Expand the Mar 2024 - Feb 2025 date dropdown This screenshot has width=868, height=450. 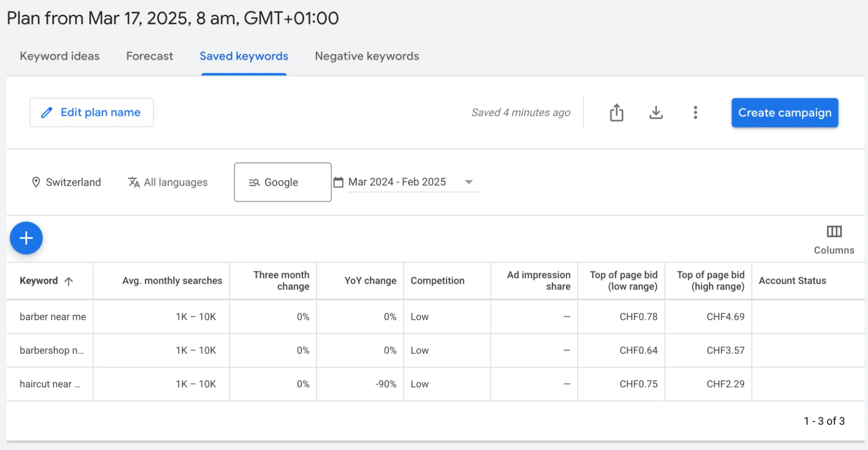[469, 182]
